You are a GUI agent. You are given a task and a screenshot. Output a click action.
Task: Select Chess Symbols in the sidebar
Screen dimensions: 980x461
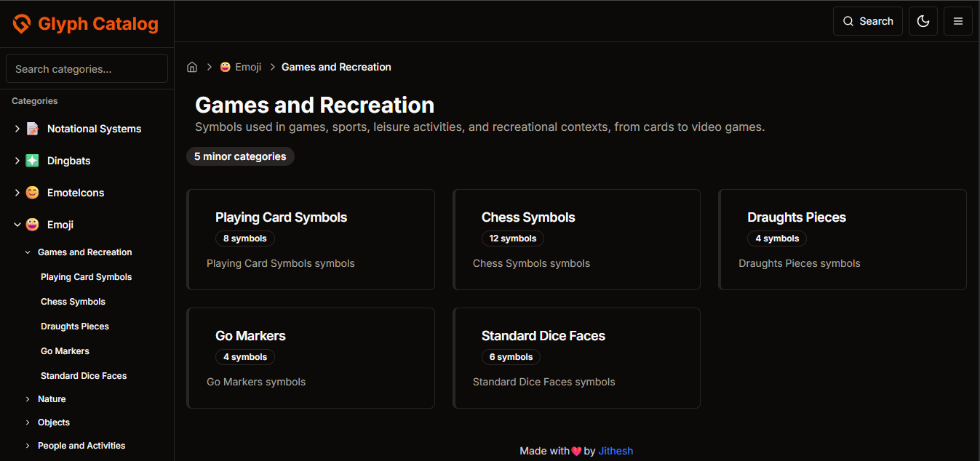73,301
